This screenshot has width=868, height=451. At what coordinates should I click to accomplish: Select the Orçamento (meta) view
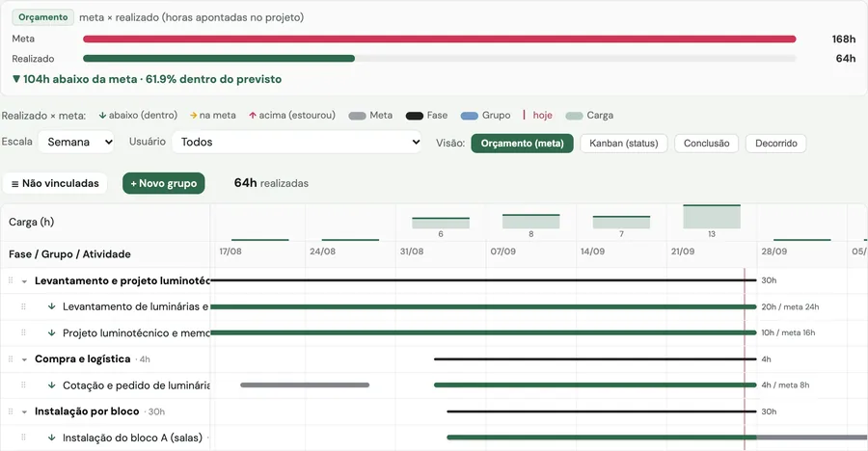pos(522,144)
